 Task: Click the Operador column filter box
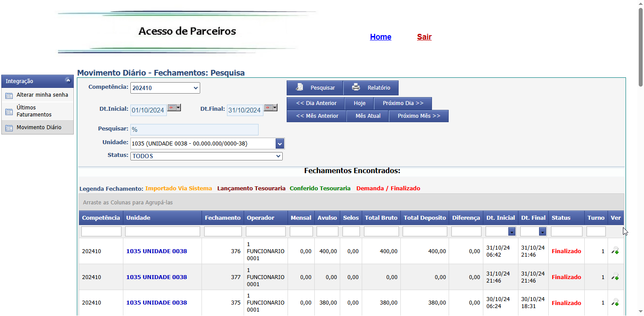pos(266,232)
